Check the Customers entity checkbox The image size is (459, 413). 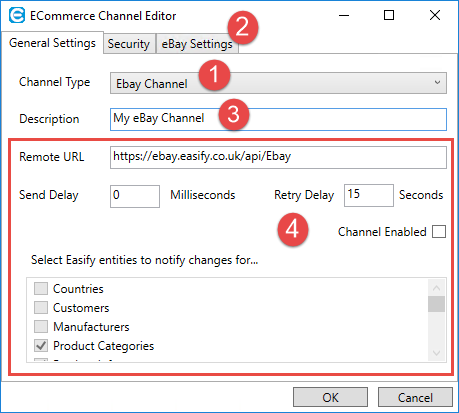pyautogui.click(x=41, y=308)
